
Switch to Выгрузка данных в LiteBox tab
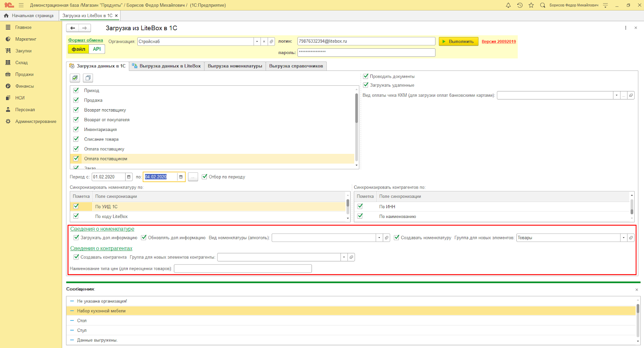(x=166, y=66)
